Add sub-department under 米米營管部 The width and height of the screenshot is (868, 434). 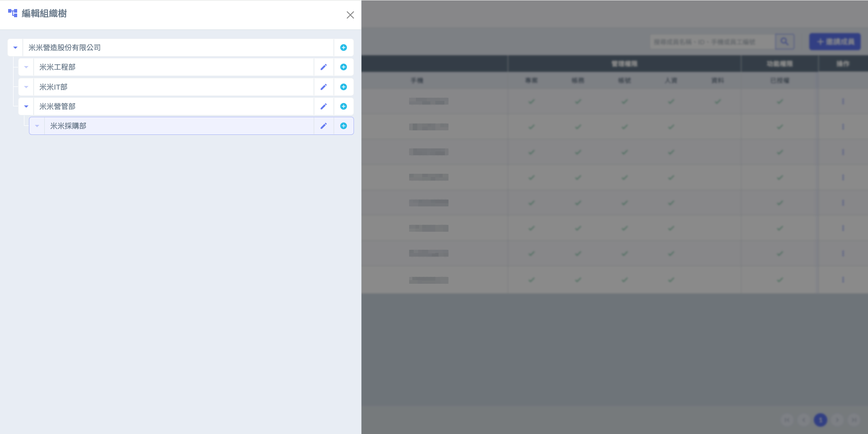(x=344, y=106)
